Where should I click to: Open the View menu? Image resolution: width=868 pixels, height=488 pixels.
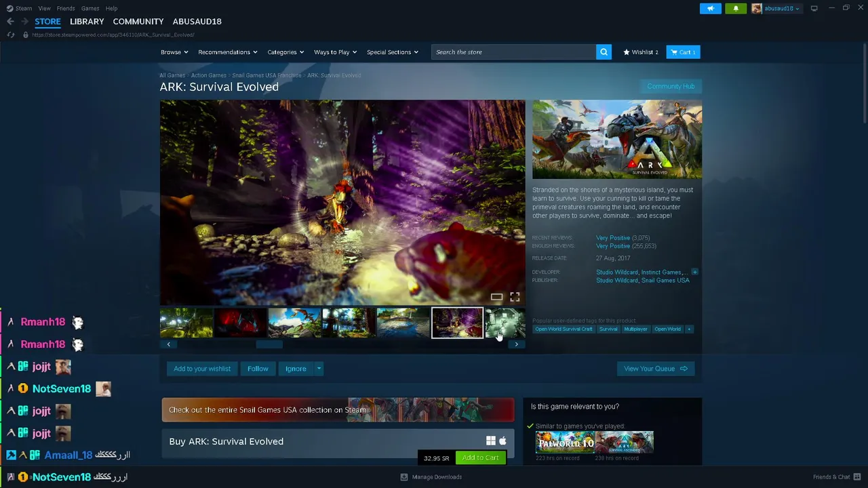pyautogui.click(x=45, y=8)
